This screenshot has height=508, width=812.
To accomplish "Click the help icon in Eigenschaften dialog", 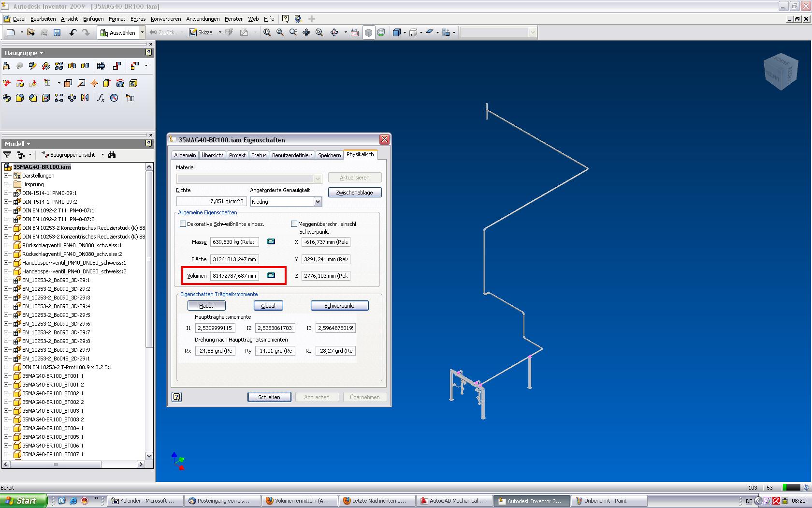I will (177, 397).
